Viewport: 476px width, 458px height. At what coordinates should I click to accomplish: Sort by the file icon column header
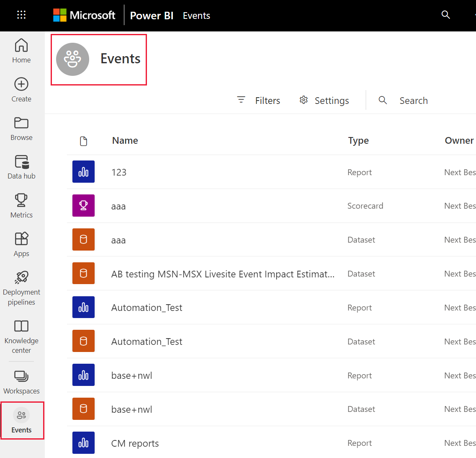pos(83,141)
